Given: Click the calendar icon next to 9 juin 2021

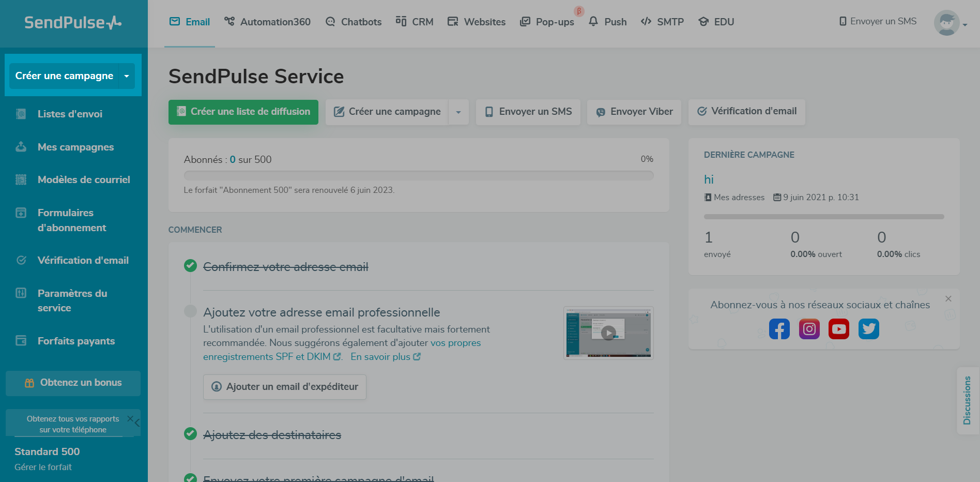Looking at the screenshot, I should (777, 197).
